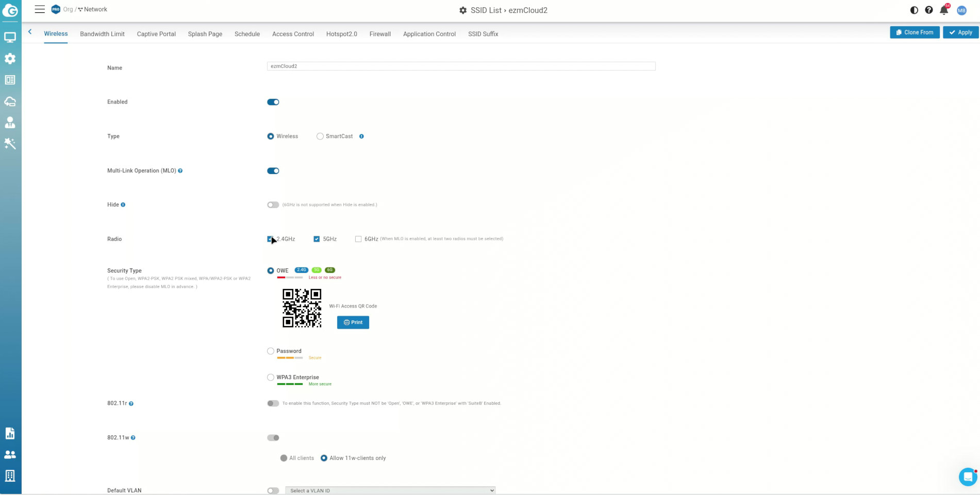
Task: Print the Wi-Fi access QR code
Action: point(353,322)
